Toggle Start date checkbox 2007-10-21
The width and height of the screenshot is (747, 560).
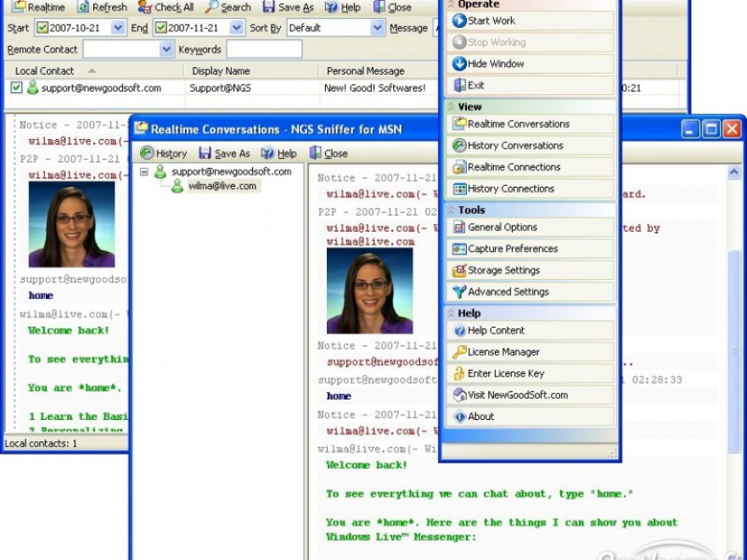coord(42,28)
